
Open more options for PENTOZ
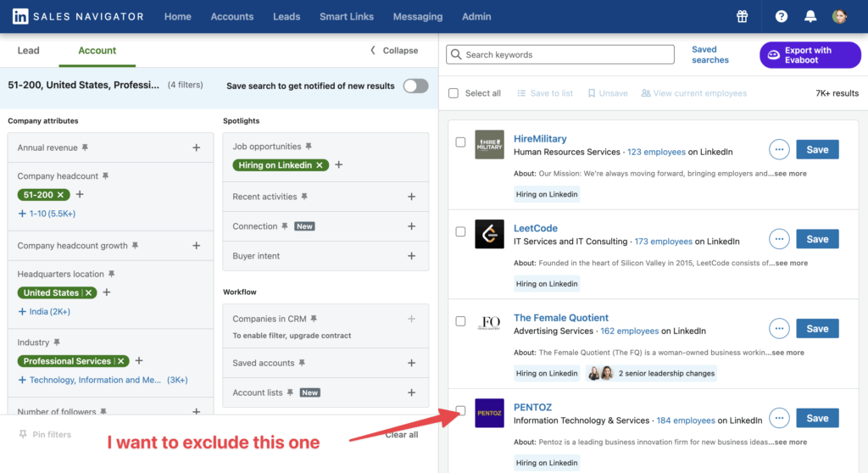tap(779, 418)
